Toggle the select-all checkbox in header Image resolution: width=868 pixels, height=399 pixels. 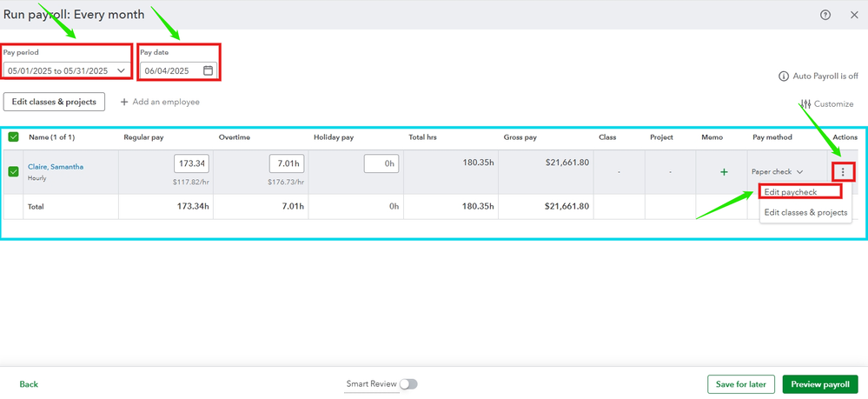(x=13, y=136)
